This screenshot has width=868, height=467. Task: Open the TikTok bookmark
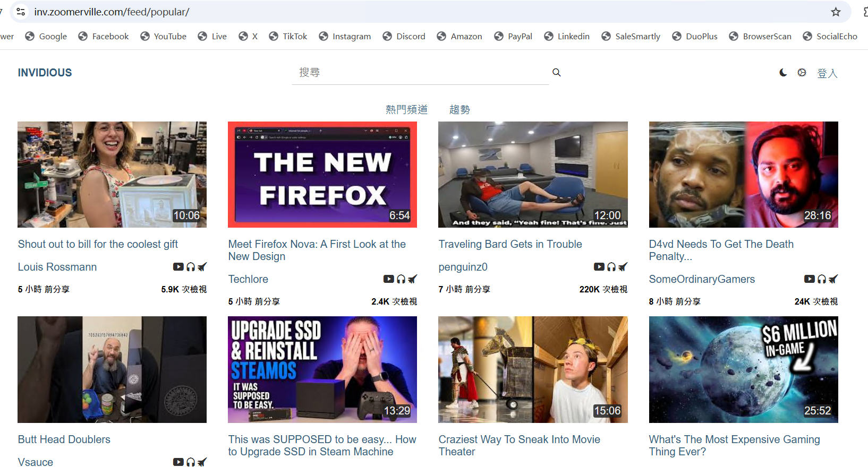[x=288, y=36]
